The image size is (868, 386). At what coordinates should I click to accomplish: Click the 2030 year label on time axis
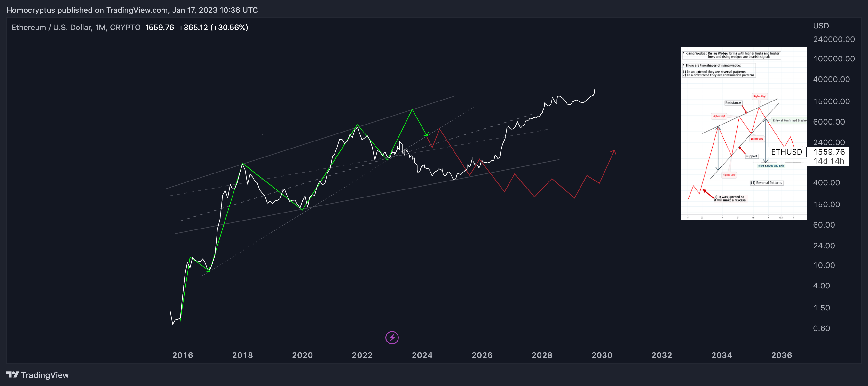[602, 355]
